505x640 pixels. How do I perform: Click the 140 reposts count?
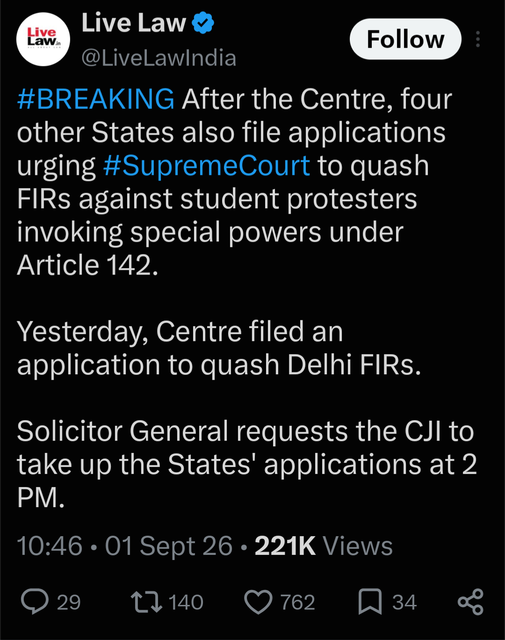pyautogui.click(x=186, y=602)
